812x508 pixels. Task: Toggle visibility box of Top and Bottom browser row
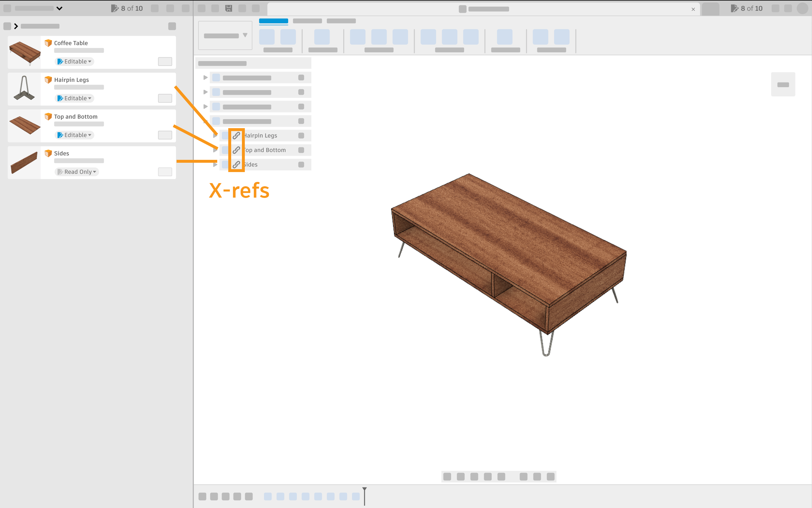(301, 150)
